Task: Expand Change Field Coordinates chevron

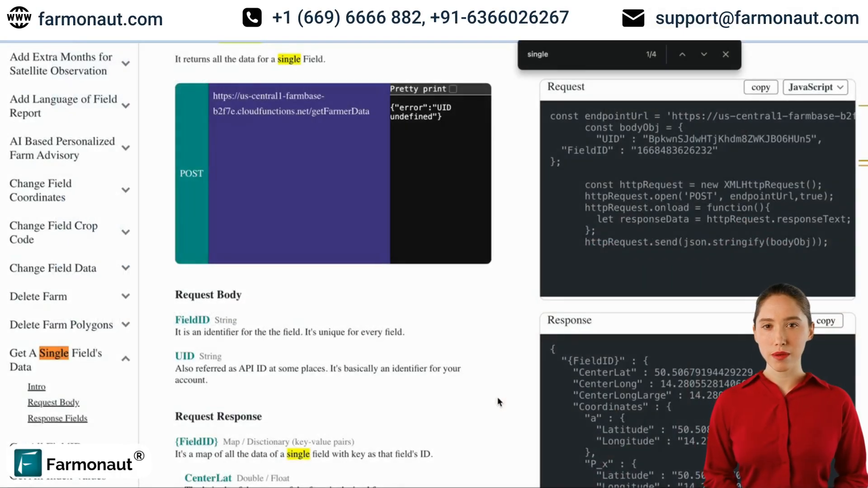Action: point(126,190)
